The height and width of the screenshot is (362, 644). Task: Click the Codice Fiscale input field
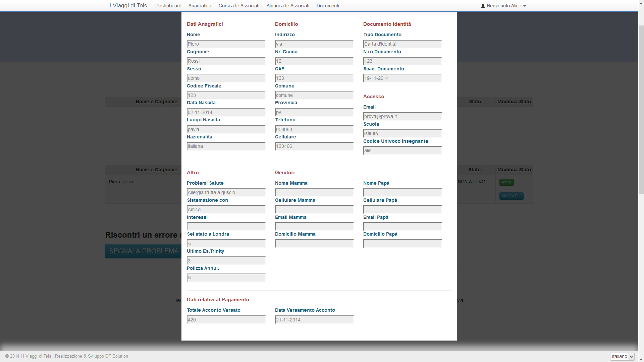[226, 95]
